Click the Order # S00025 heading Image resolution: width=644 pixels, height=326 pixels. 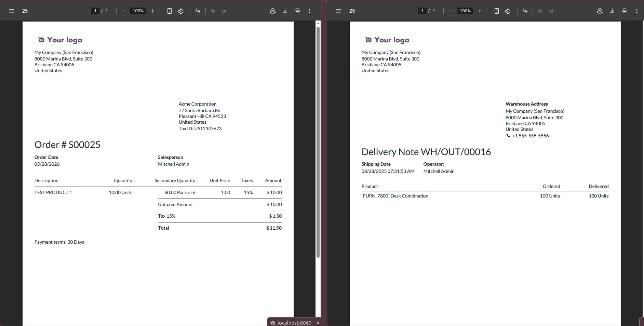tap(67, 145)
